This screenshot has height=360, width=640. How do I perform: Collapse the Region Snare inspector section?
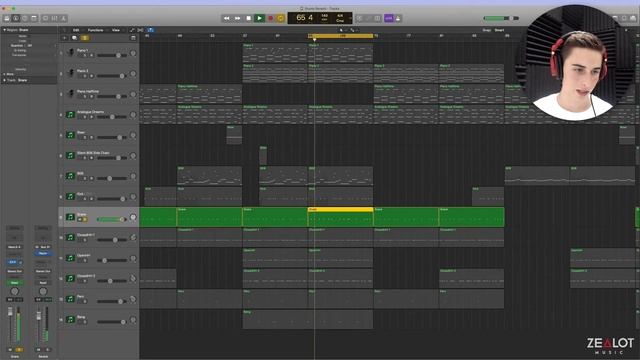(x=4, y=30)
